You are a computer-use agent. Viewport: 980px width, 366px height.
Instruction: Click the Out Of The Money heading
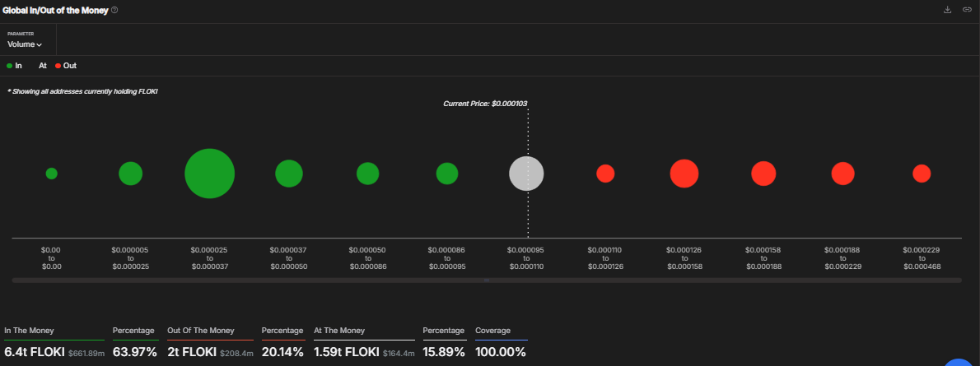pos(201,331)
